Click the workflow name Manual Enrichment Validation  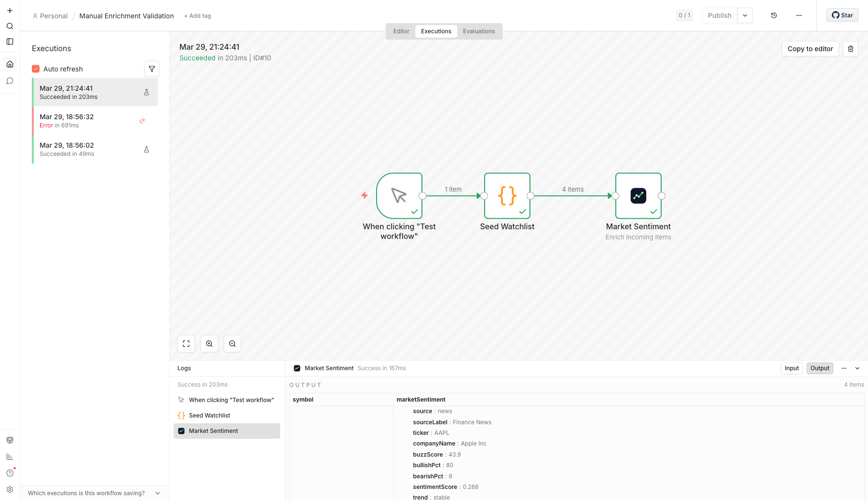pos(126,16)
